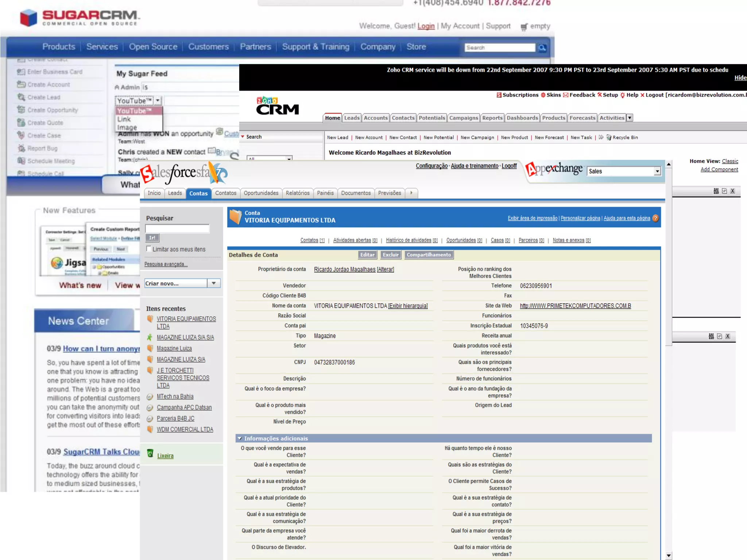Open the 'Criar novo...' dropdown
747x560 pixels.
214,283
